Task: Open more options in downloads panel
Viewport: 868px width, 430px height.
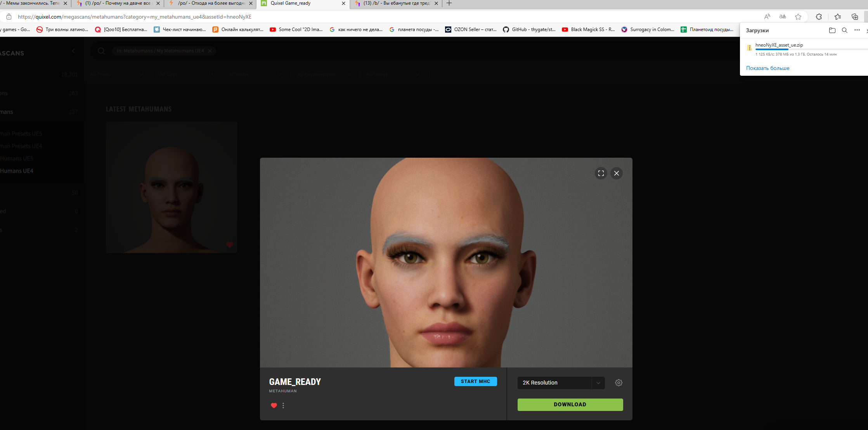Action: (857, 30)
